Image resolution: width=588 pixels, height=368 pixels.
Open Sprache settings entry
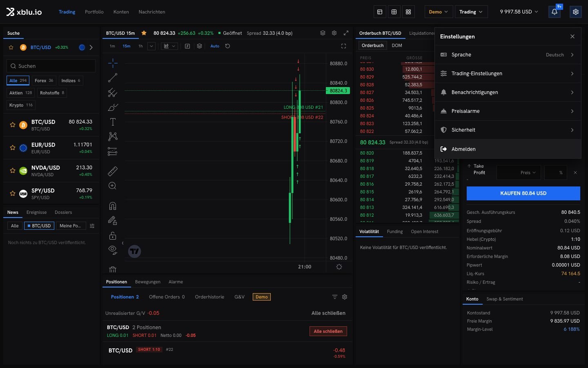click(x=508, y=55)
